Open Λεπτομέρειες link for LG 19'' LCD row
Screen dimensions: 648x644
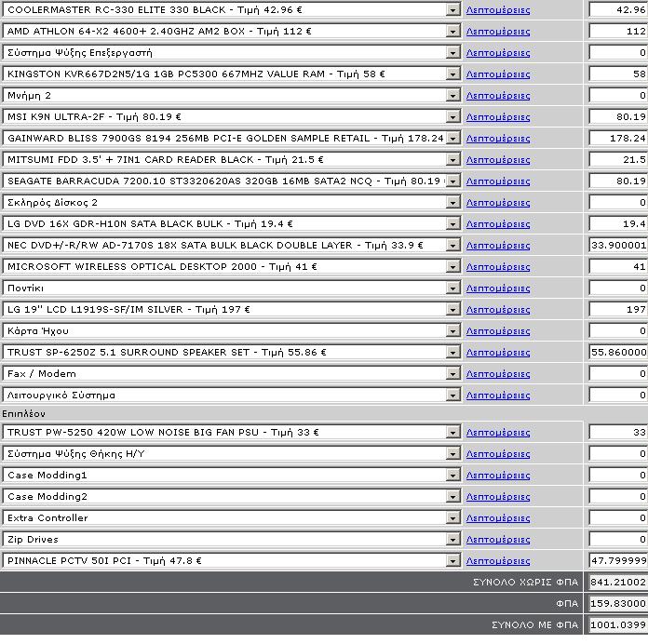pyautogui.click(x=498, y=310)
